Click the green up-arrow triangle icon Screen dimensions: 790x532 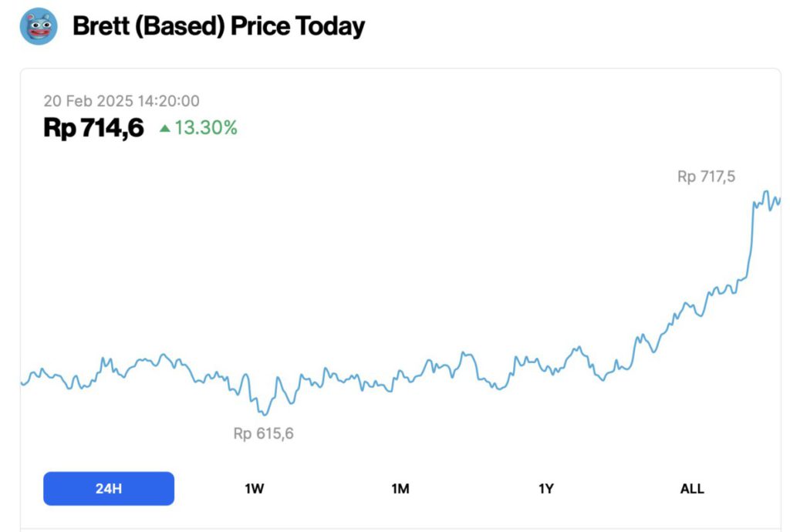pyautogui.click(x=164, y=128)
